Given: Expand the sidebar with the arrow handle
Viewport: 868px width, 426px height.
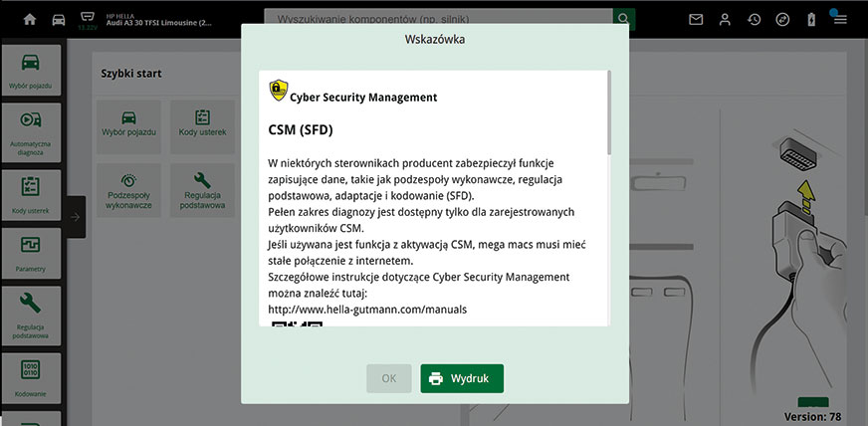Looking at the screenshot, I should [x=76, y=216].
